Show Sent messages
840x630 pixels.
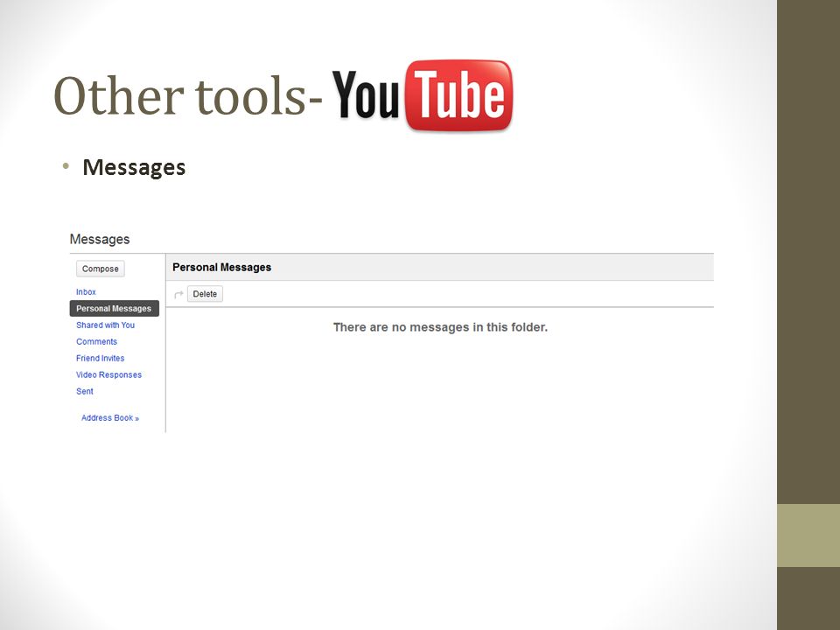(x=85, y=392)
